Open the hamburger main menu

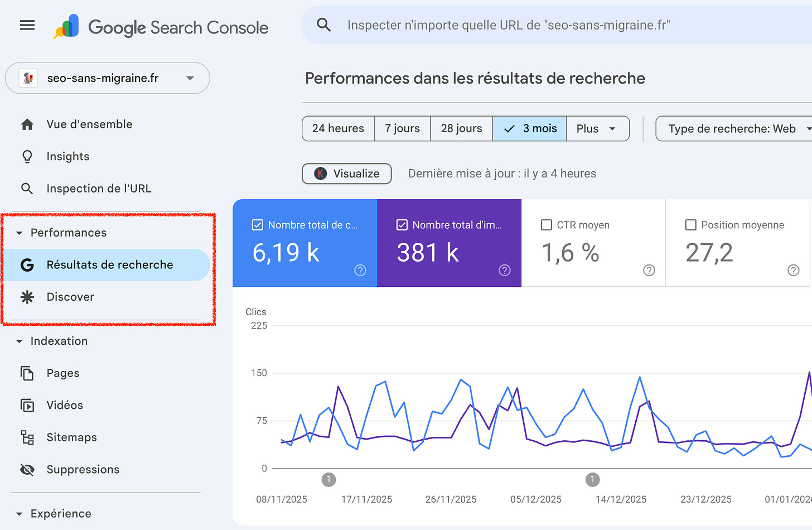27,25
